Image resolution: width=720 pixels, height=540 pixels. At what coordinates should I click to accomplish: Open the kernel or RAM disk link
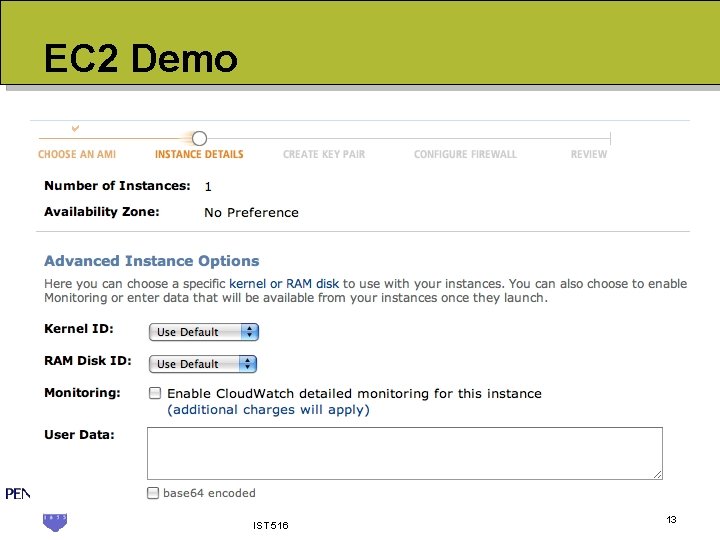click(x=284, y=284)
